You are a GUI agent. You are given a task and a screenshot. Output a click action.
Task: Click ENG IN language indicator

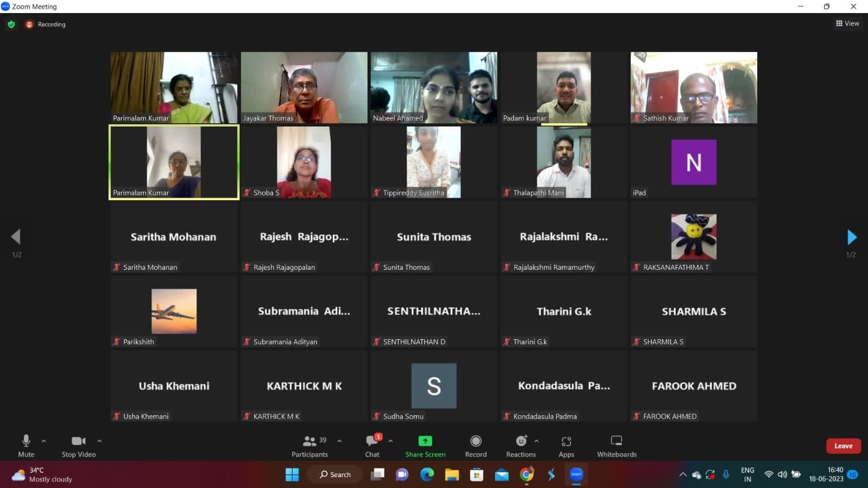pos(747,474)
